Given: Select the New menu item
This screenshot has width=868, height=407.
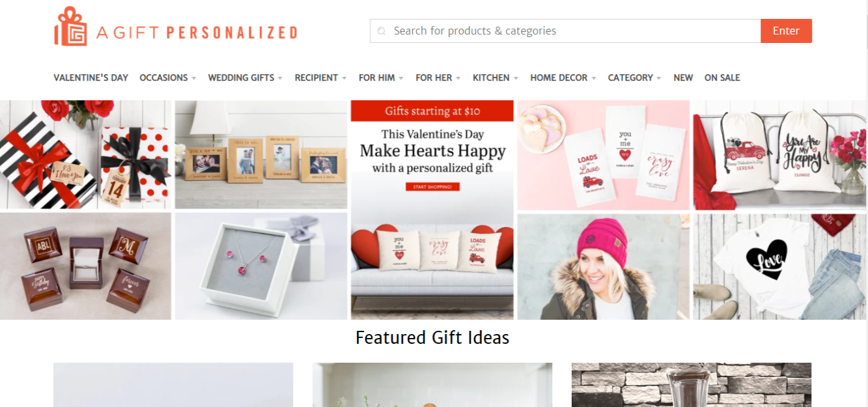Looking at the screenshot, I should coord(683,77).
